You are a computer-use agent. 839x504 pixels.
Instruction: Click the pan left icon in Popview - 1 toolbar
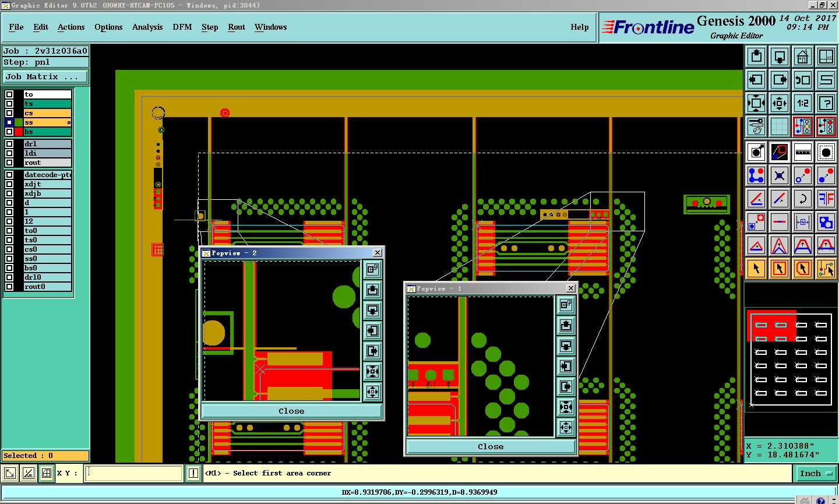pyautogui.click(x=566, y=366)
